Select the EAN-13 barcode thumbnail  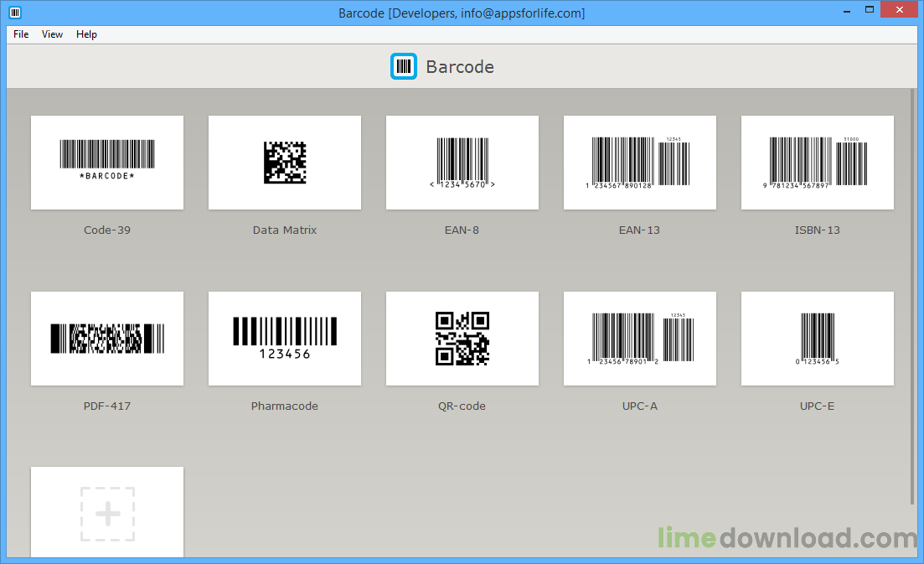639,162
